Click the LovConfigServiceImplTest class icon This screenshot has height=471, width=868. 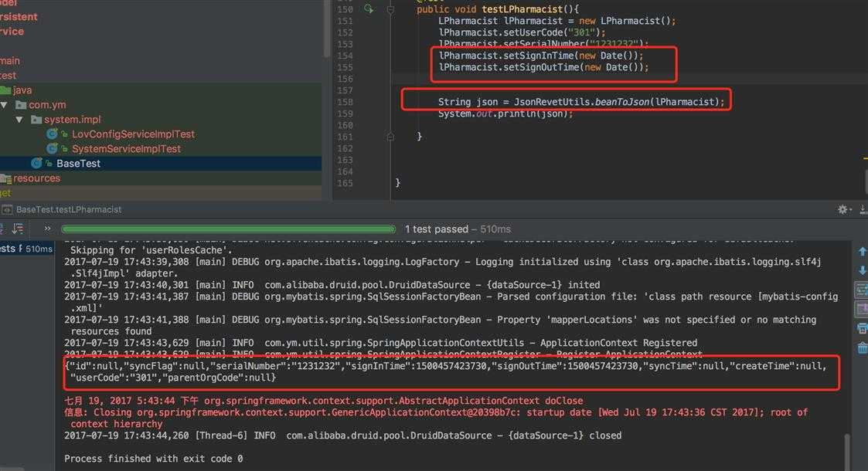click(53, 134)
